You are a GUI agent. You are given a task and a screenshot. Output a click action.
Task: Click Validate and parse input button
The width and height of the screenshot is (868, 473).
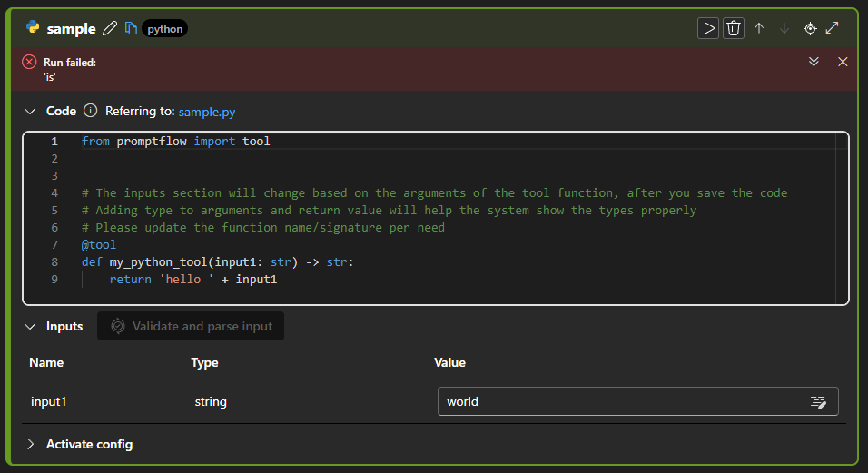(191, 326)
